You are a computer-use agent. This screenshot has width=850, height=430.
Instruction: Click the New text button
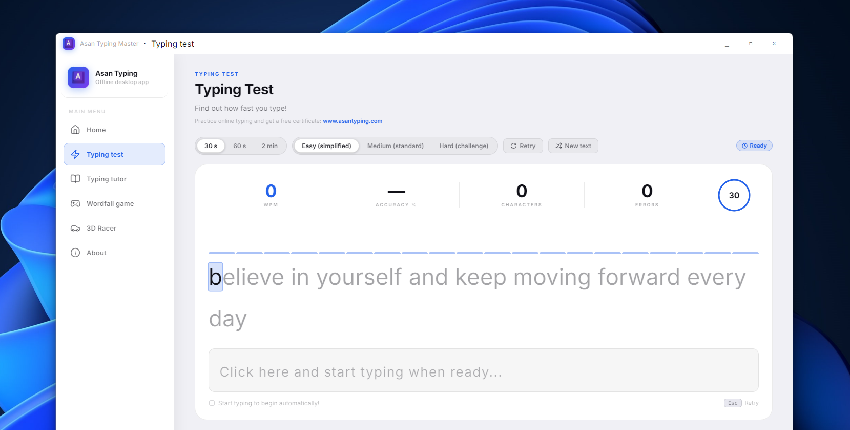[573, 146]
